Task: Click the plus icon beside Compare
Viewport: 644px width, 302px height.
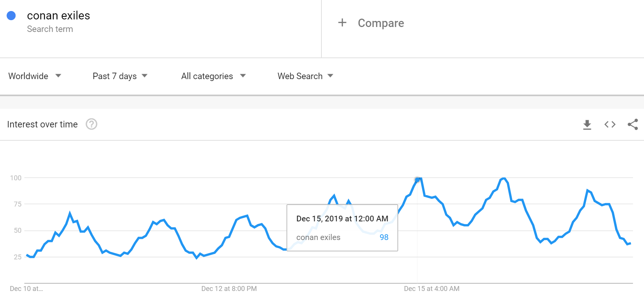Action: pos(342,23)
